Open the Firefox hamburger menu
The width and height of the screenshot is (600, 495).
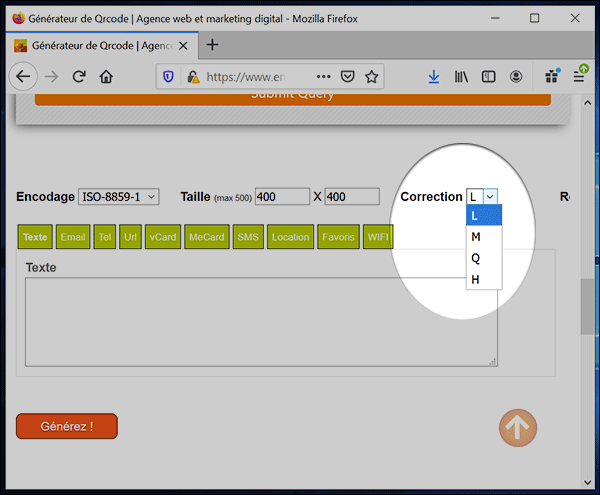click(579, 76)
